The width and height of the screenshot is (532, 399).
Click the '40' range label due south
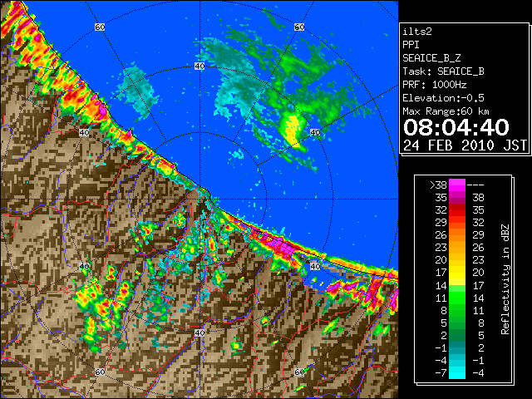pos(199,332)
